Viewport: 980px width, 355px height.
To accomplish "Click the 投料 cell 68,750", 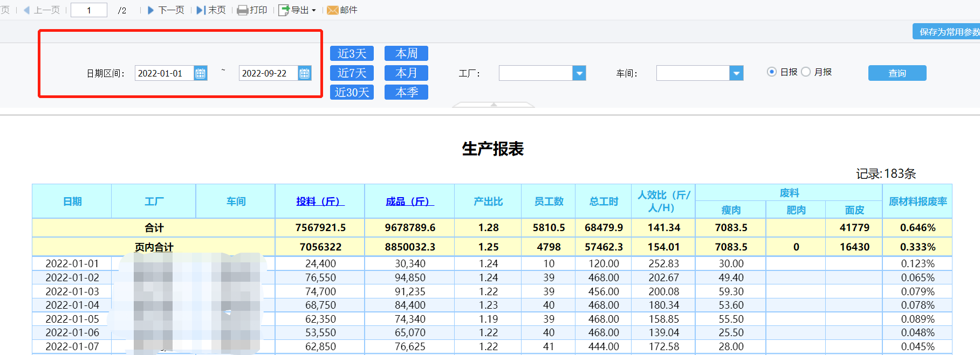I will [320, 305].
